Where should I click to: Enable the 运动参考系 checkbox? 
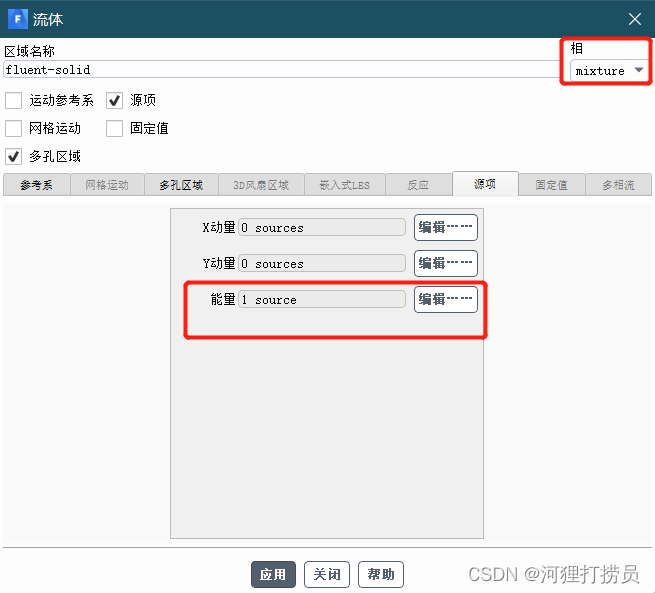(x=13, y=100)
